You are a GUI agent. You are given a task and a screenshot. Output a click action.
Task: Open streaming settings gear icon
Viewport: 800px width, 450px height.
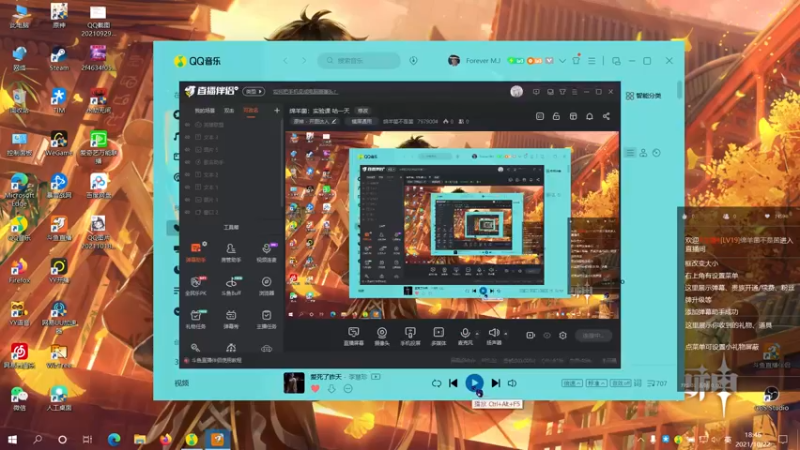563,336
